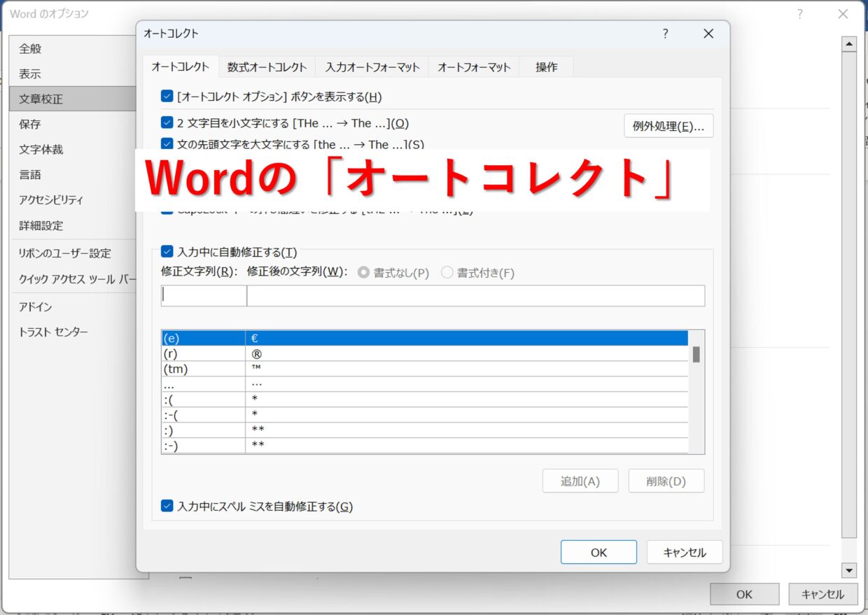
Task: Select the (r) entry in the list
Action: coord(203,354)
